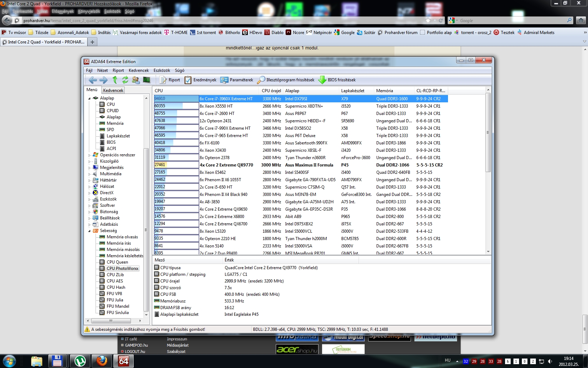Expand the Megjelenítés tree node

click(x=89, y=168)
